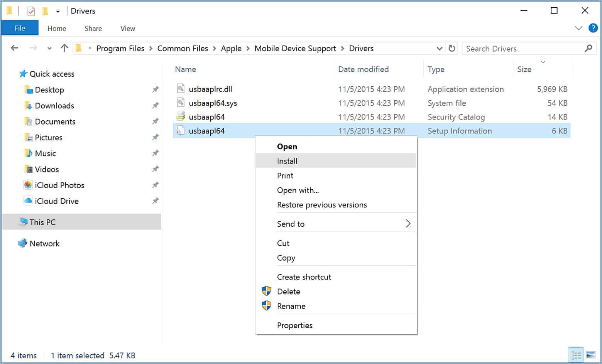Choose Create shortcut from context menu
The height and width of the screenshot is (364, 602).
tap(336, 277)
